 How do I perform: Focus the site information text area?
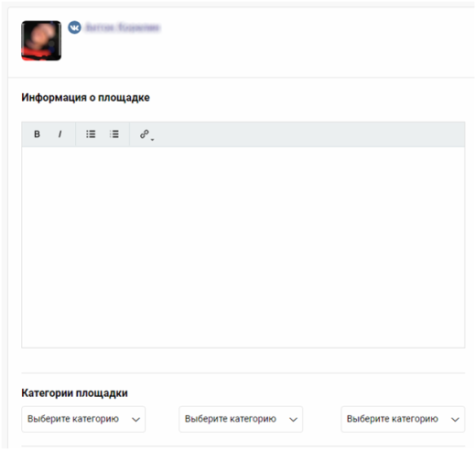click(x=243, y=247)
